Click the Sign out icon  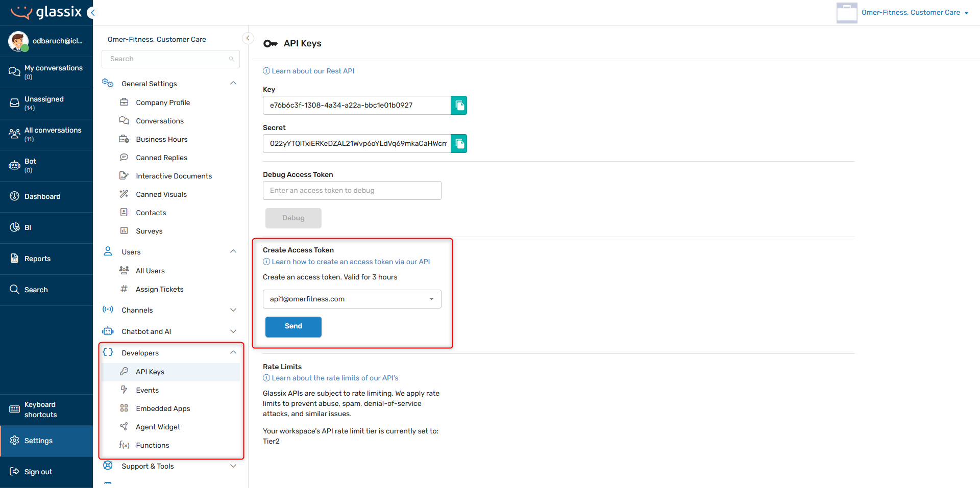(14, 472)
